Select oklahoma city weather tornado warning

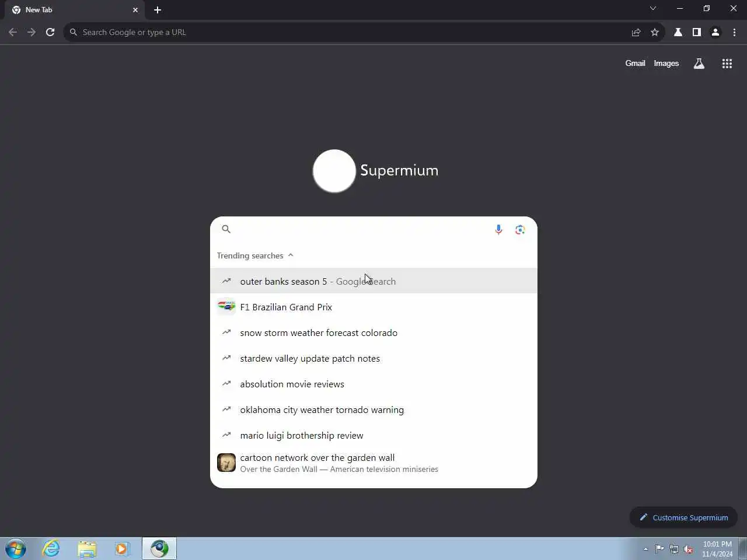373,409
